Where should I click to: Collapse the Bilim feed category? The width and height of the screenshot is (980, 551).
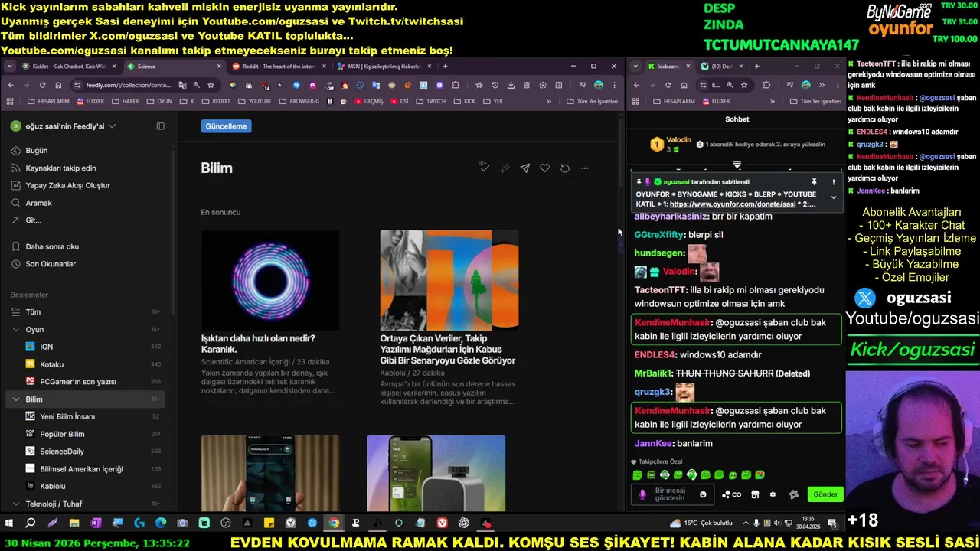click(16, 399)
